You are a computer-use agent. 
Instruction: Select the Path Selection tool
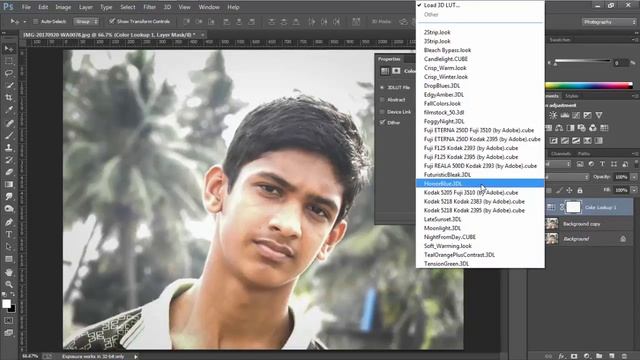[x=9, y=247]
